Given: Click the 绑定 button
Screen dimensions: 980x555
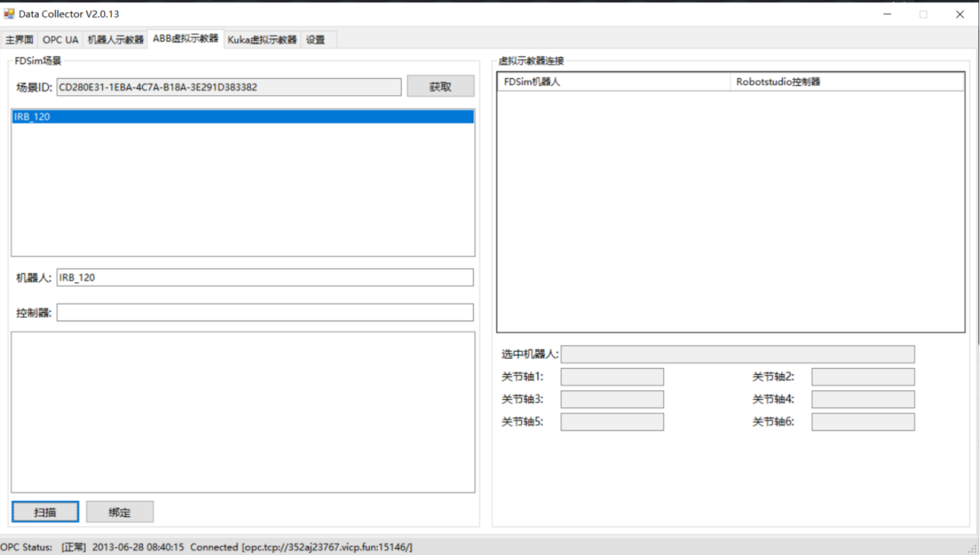Looking at the screenshot, I should click(120, 512).
